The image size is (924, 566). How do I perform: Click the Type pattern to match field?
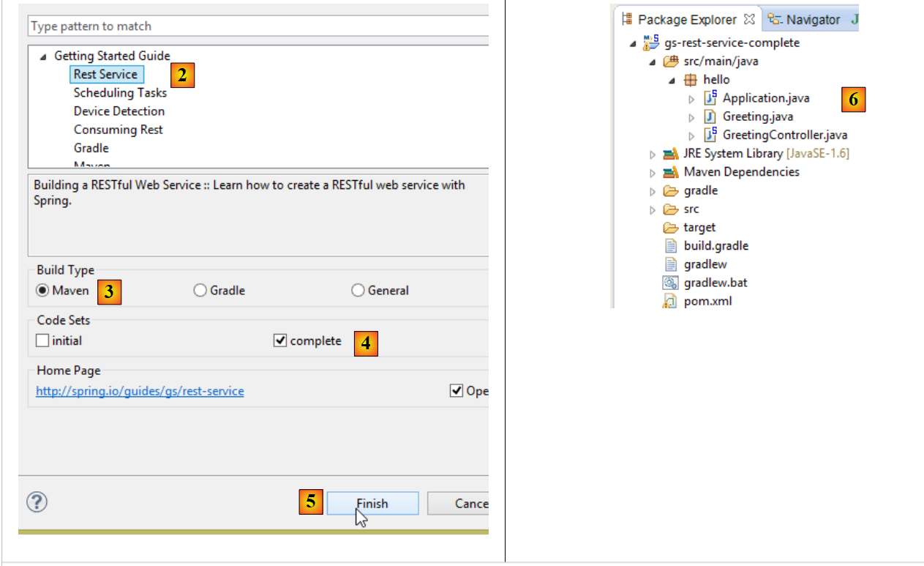coord(256,26)
